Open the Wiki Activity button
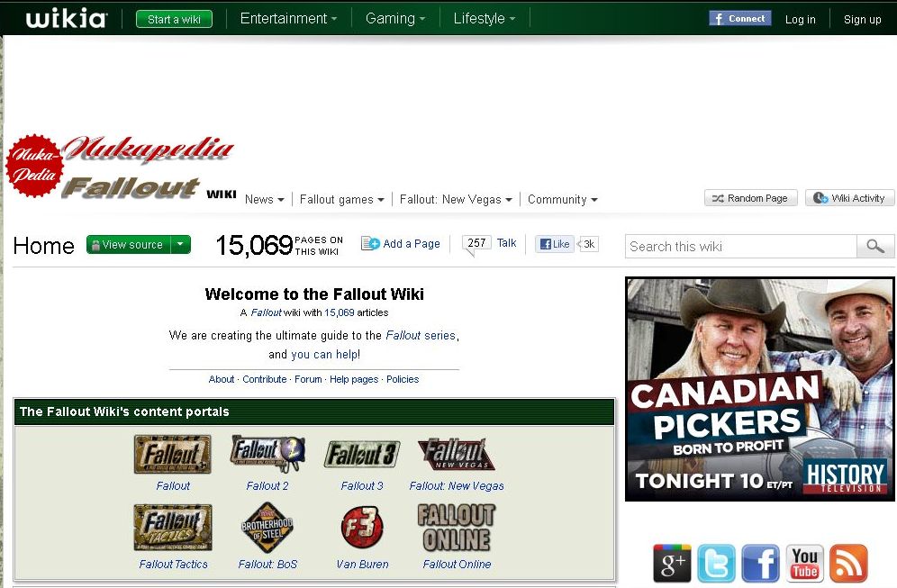897x588 pixels. 849,198
